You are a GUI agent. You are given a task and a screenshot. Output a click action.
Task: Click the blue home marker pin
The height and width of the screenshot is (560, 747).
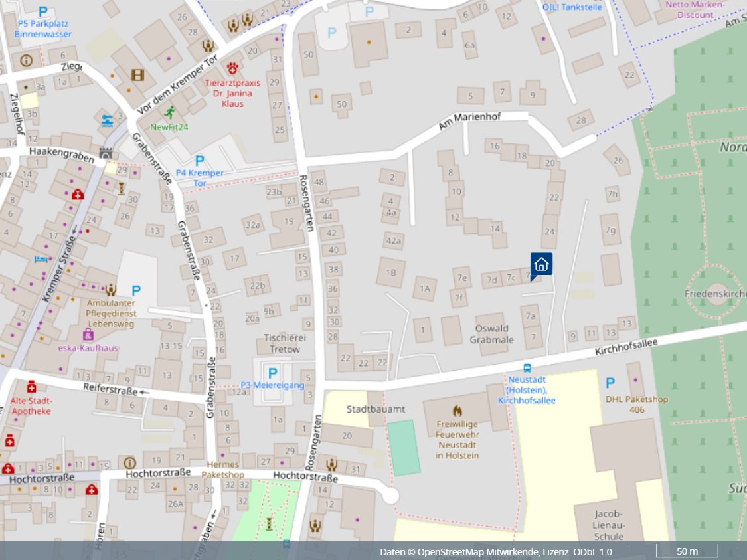(x=541, y=264)
